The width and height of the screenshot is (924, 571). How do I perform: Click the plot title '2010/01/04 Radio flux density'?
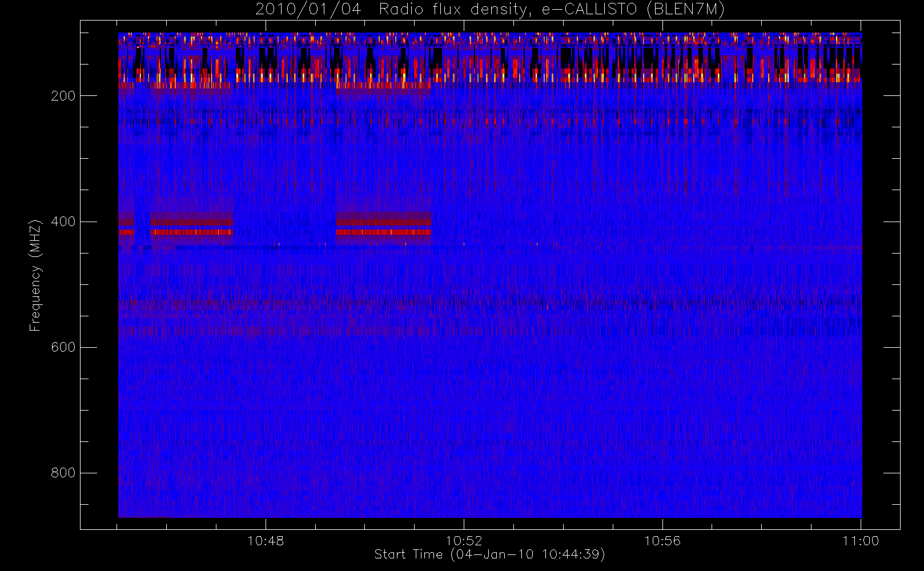[x=490, y=10]
